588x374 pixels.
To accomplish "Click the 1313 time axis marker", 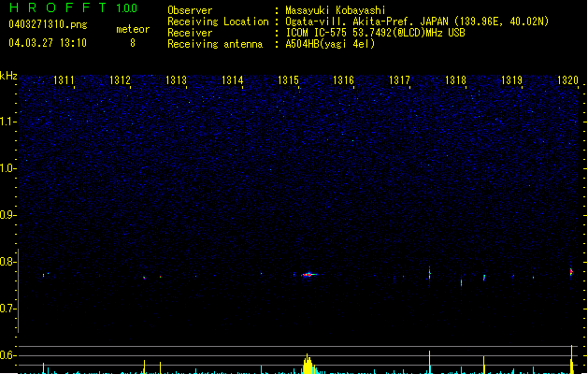I will click(176, 80).
